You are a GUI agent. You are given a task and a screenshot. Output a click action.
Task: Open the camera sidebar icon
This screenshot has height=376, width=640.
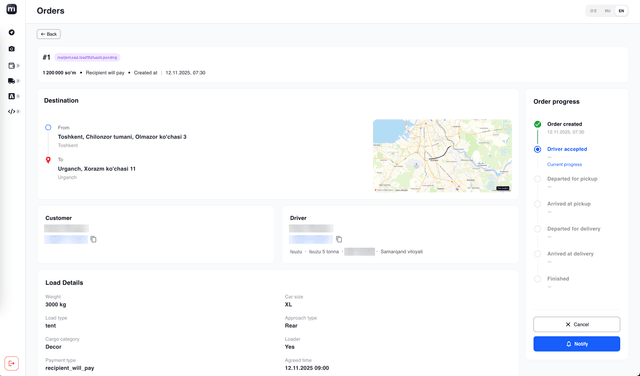[x=11, y=49]
